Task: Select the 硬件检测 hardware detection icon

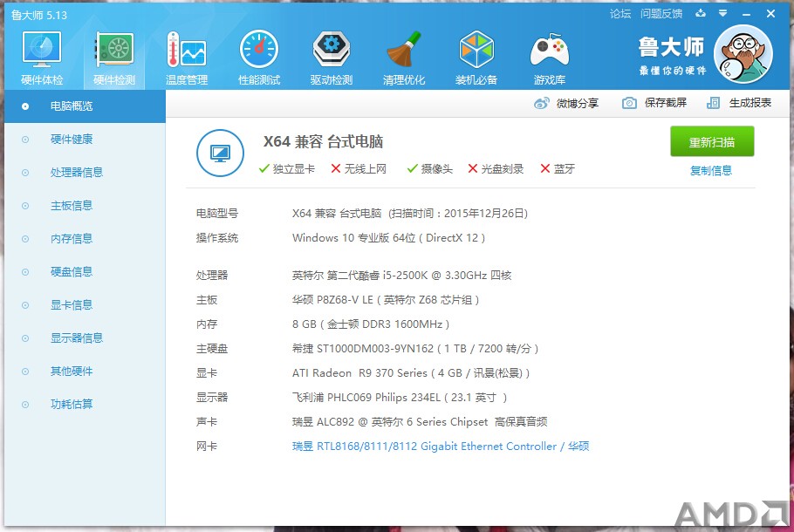Action: pos(114,58)
